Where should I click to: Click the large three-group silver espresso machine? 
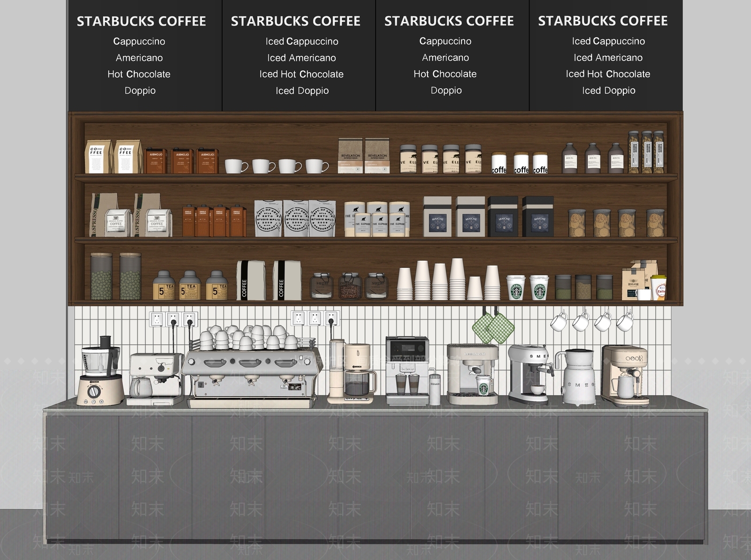tap(253, 378)
